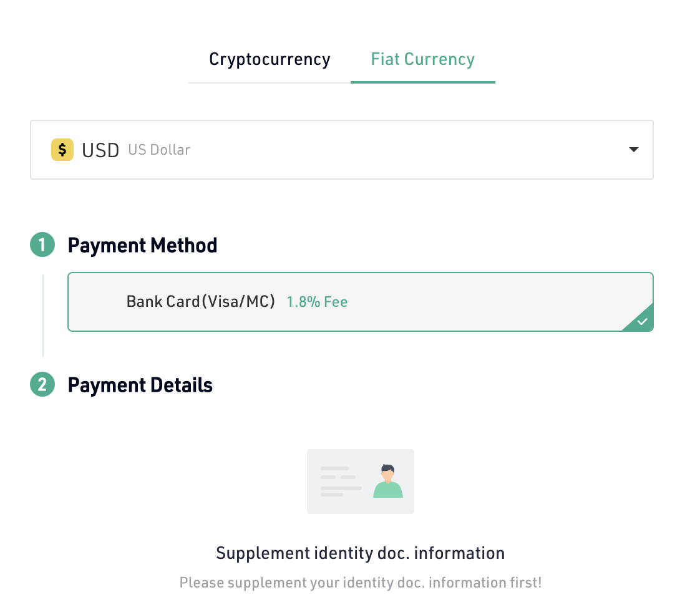Click the step 1 number circle
The image size is (700, 610).
(42, 245)
